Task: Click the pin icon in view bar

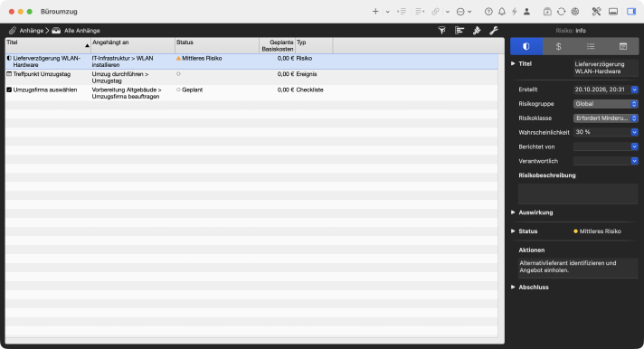Action: tap(477, 31)
